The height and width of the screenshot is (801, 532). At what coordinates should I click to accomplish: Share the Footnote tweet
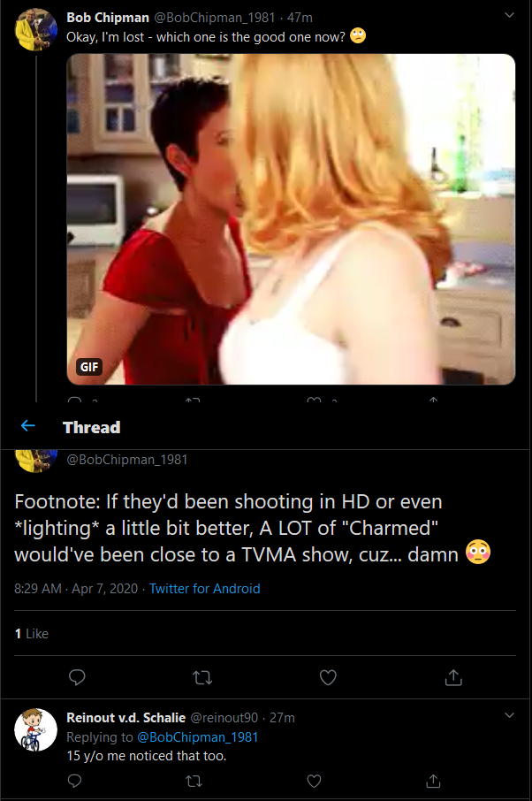click(x=453, y=677)
